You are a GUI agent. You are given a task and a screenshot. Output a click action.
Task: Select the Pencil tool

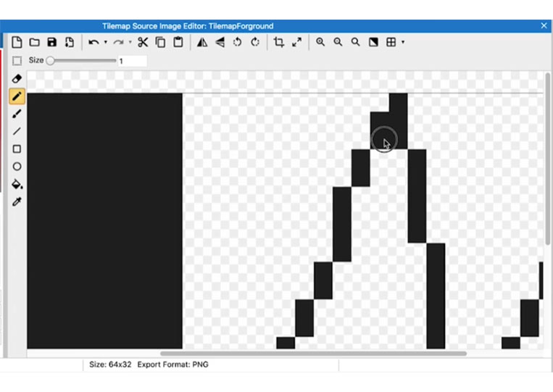click(17, 96)
